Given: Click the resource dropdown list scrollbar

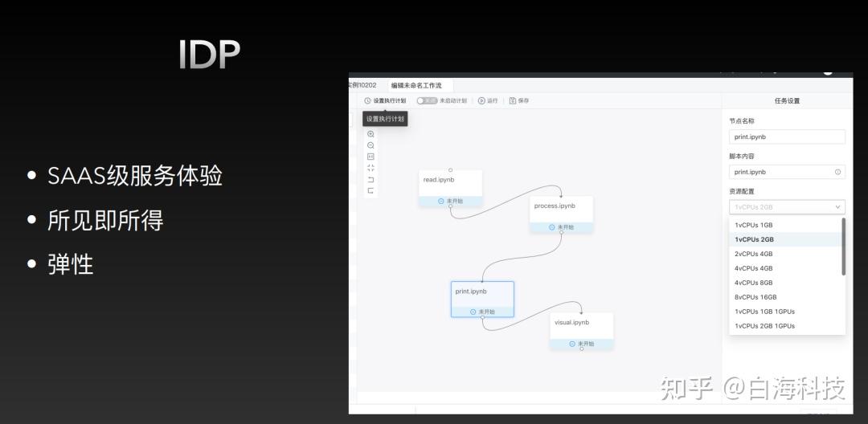Looking at the screenshot, I should tap(843, 247).
